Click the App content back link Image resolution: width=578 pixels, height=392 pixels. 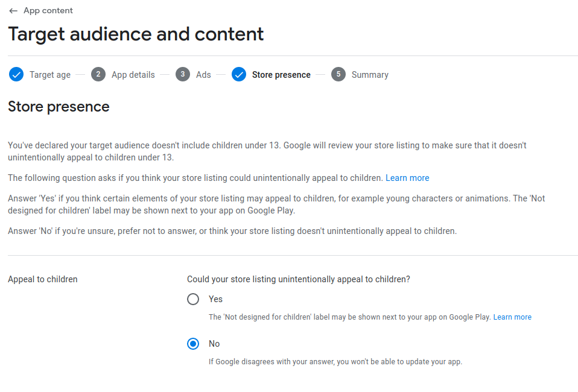pyautogui.click(x=48, y=11)
